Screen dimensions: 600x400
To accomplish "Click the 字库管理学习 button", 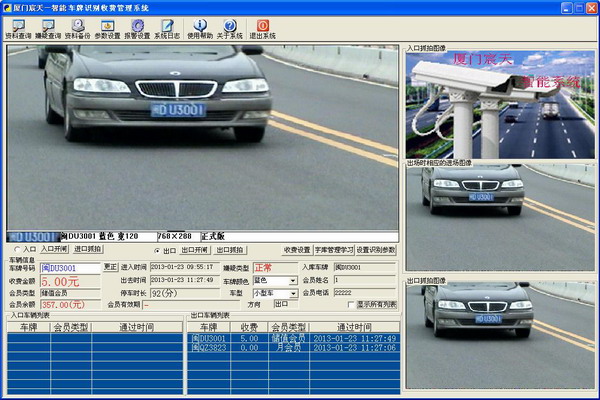I will (x=333, y=250).
